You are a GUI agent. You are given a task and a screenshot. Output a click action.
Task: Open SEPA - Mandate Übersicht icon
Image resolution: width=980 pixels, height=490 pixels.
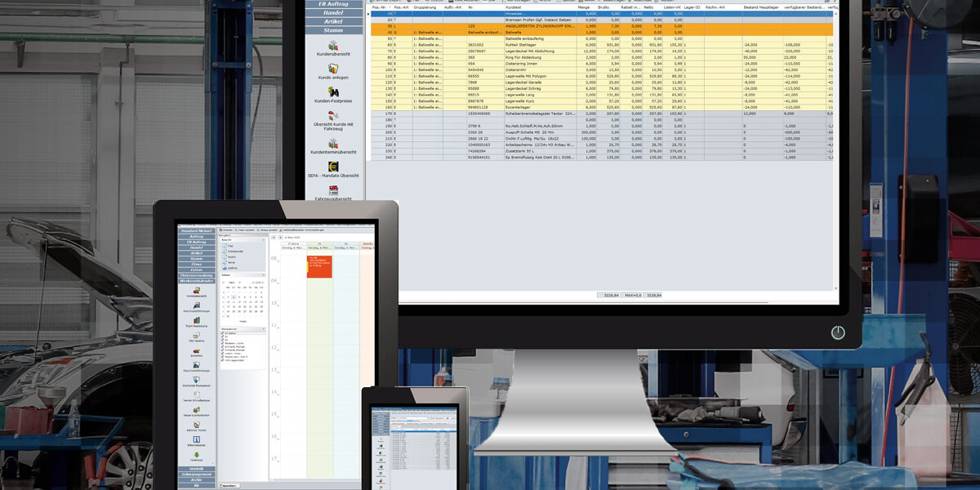(333, 167)
